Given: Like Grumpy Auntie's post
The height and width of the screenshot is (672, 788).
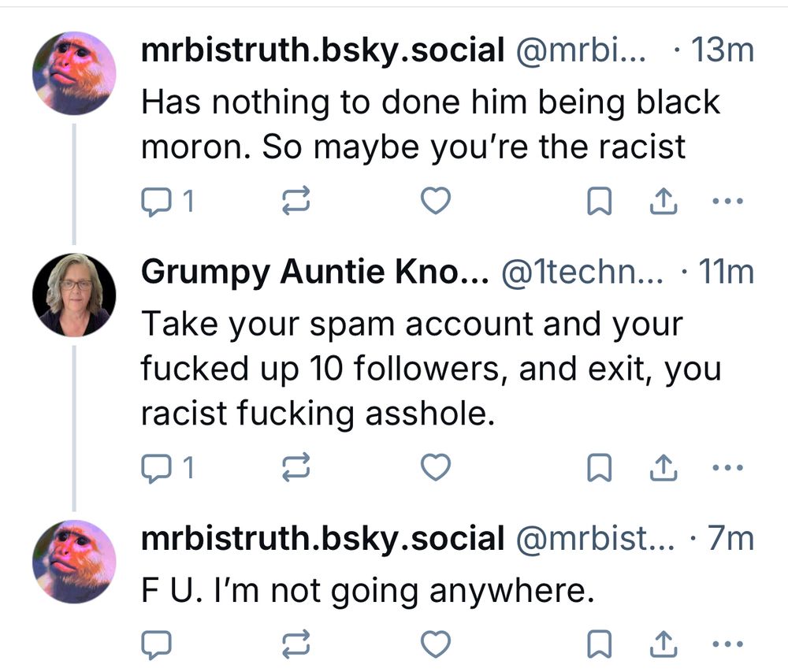Looking at the screenshot, I should pyautogui.click(x=435, y=468).
